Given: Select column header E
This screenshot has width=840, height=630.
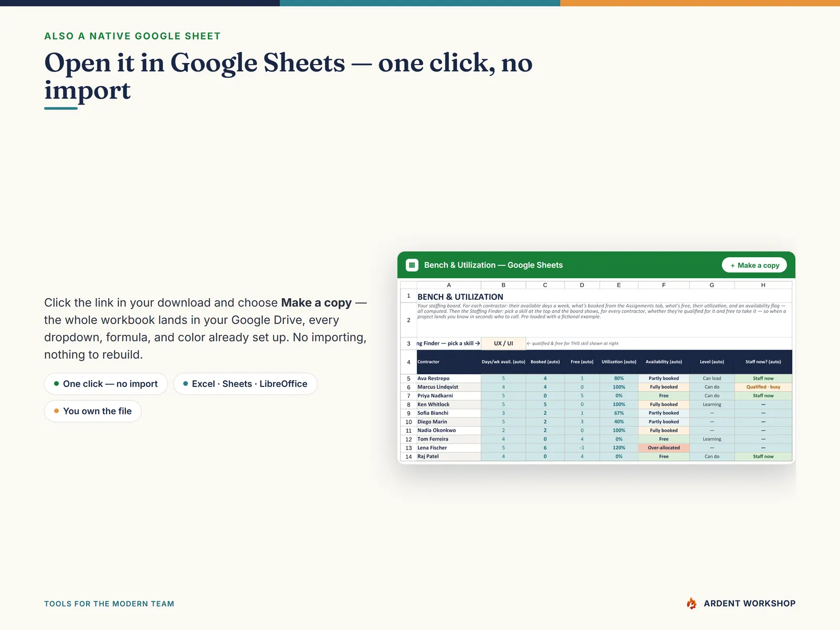Looking at the screenshot, I should point(619,285).
